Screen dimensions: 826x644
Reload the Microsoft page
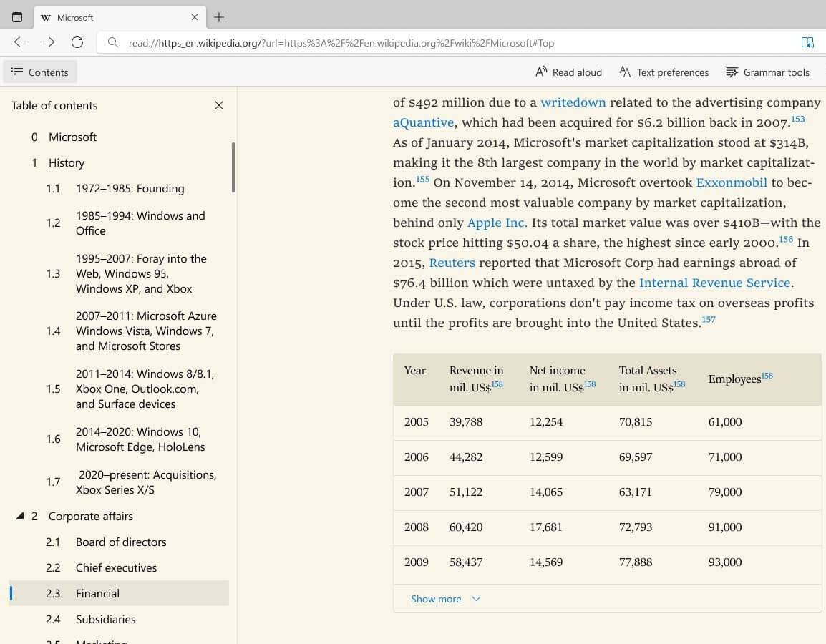77,42
